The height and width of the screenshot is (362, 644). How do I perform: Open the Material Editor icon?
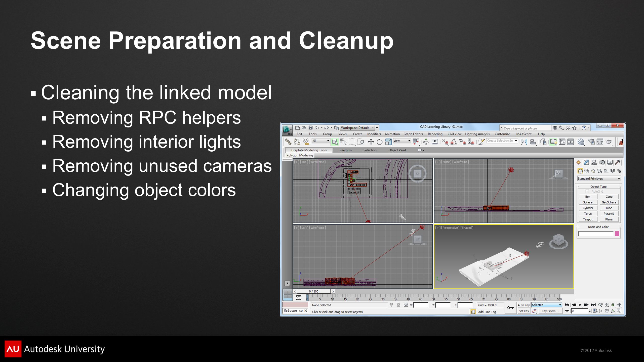[x=581, y=142]
